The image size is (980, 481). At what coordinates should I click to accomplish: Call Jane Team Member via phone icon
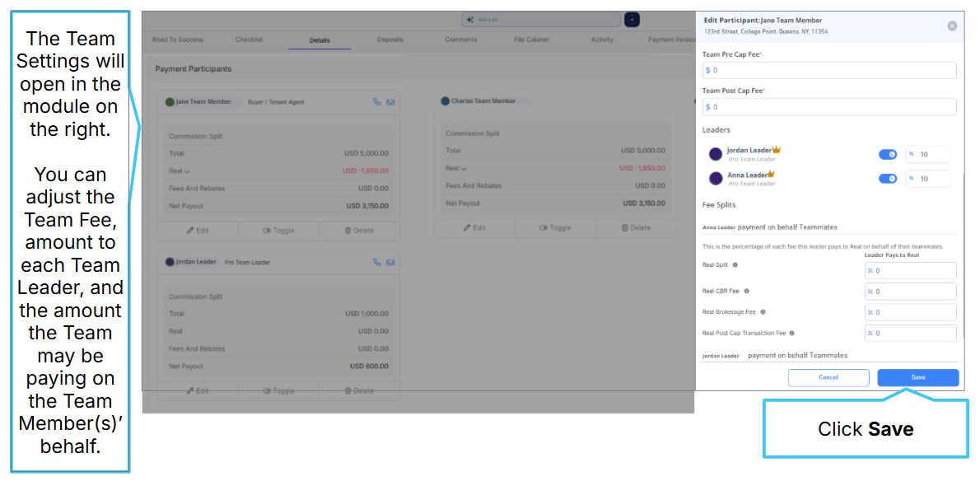[377, 102]
